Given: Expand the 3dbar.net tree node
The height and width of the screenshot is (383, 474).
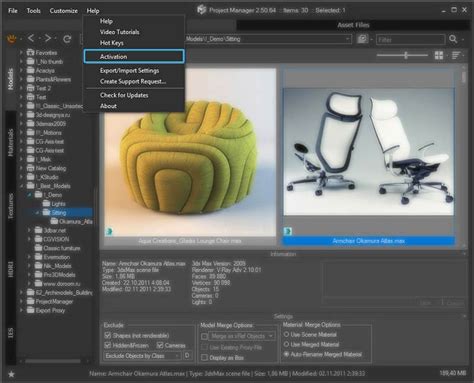Looking at the screenshot, I should pos(29,230).
